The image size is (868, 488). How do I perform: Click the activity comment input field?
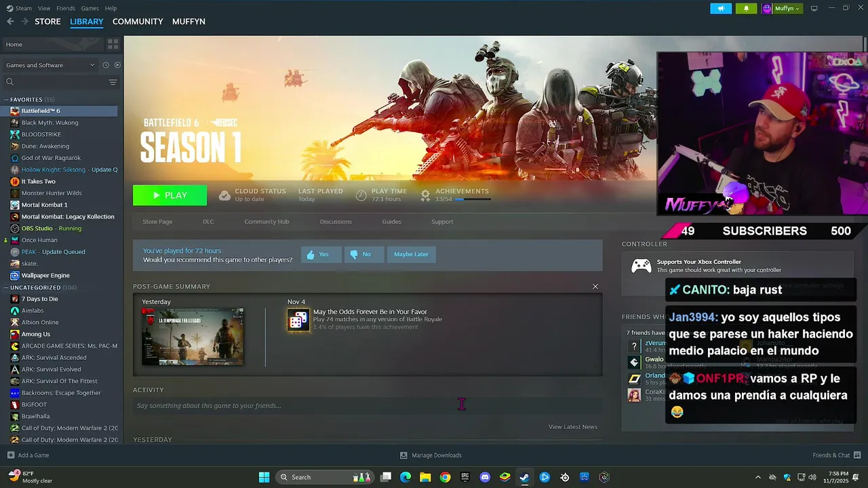(x=368, y=406)
